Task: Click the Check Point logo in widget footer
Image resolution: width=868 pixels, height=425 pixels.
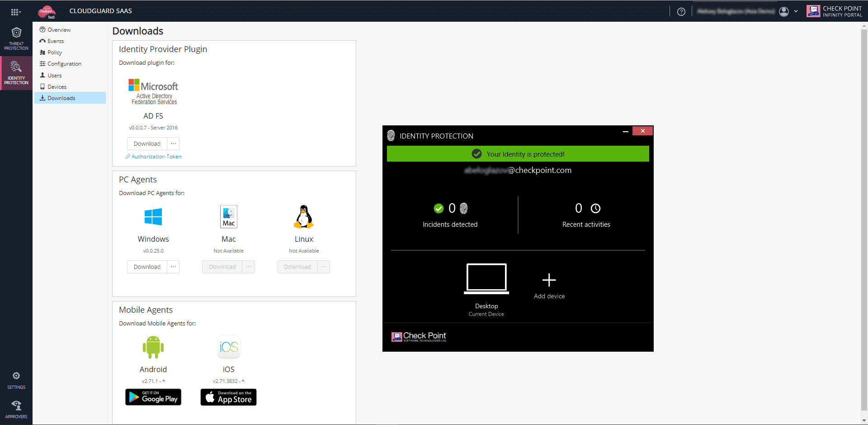Action: pos(419,337)
